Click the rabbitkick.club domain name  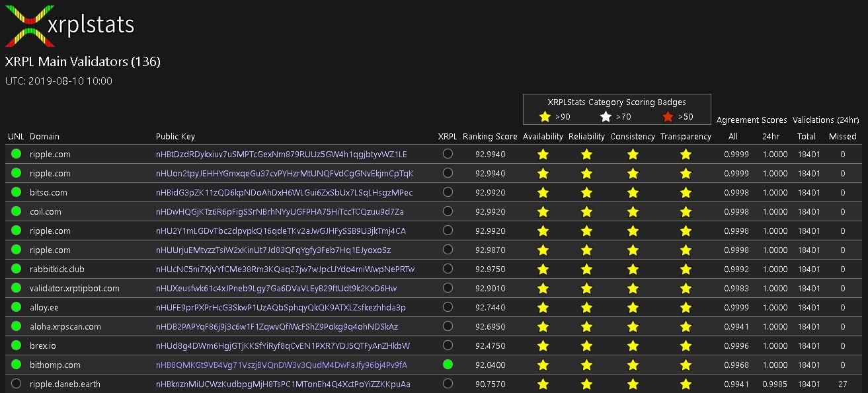tap(57, 269)
